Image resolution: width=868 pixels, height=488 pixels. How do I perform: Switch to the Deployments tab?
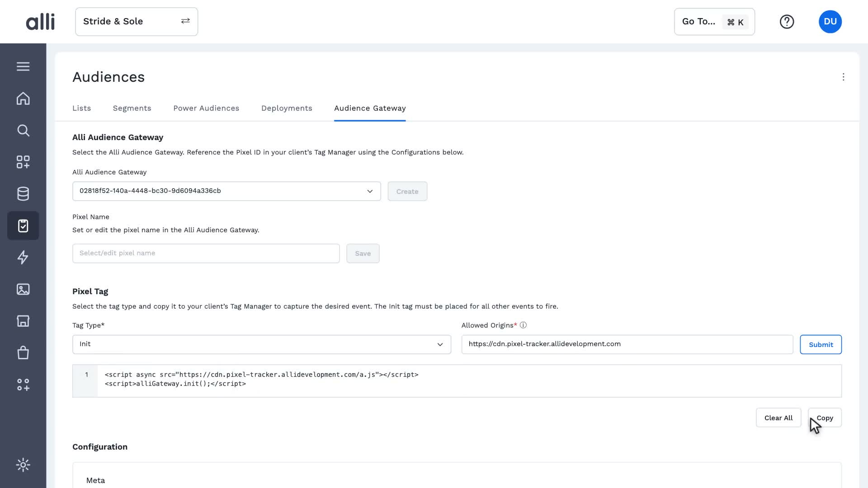click(287, 108)
